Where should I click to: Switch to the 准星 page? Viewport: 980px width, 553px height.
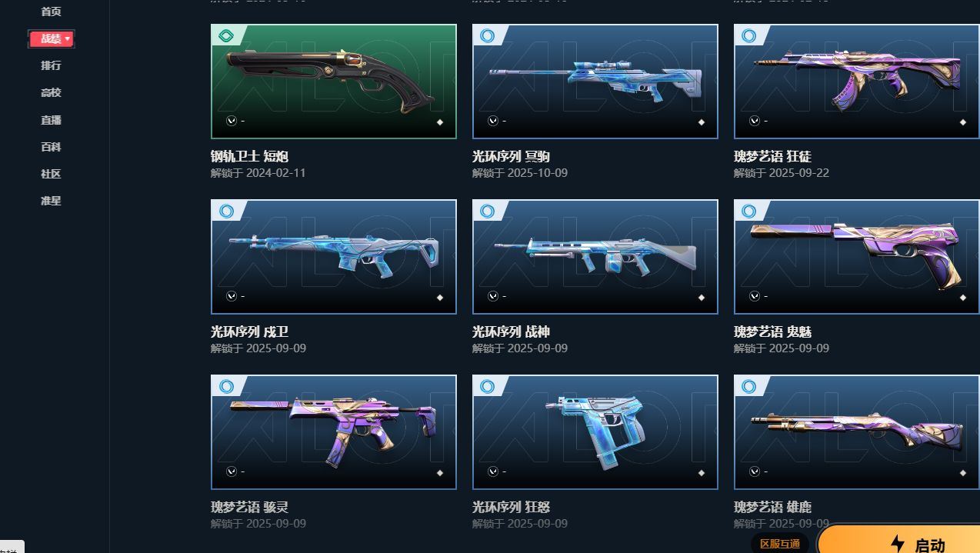[x=51, y=201]
